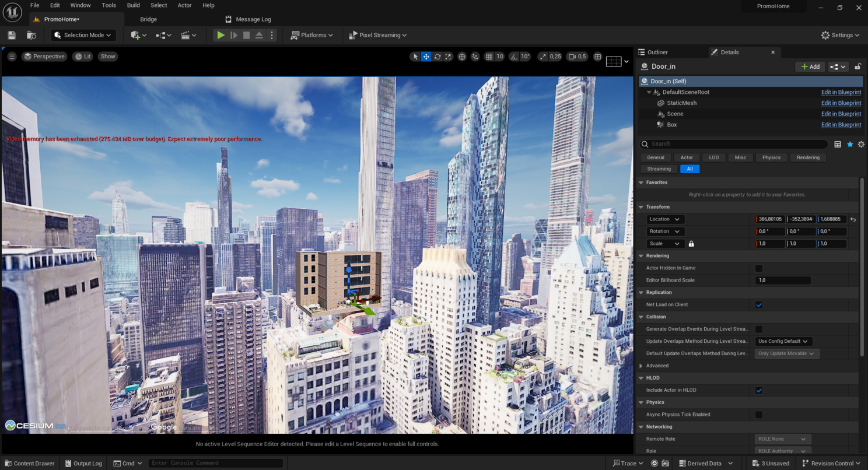Open Details view settings gear icon
868x470 pixels.
point(861,144)
